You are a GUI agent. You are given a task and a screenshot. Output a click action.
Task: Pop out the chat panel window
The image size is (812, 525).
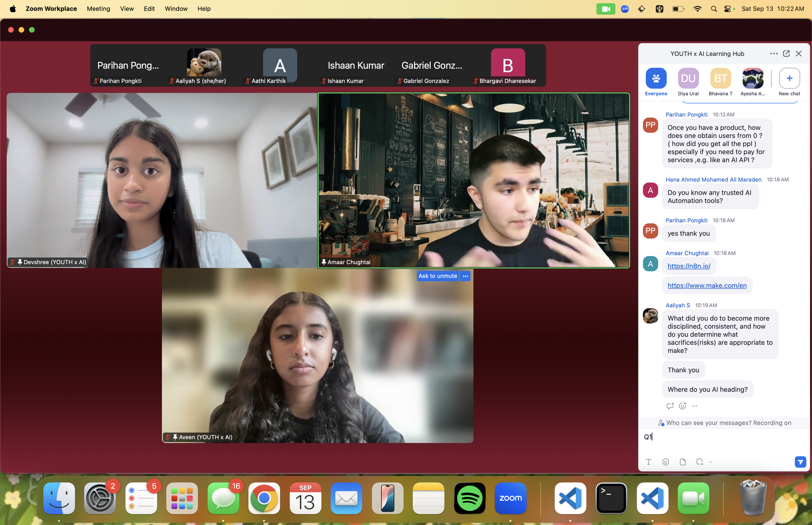click(x=786, y=54)
